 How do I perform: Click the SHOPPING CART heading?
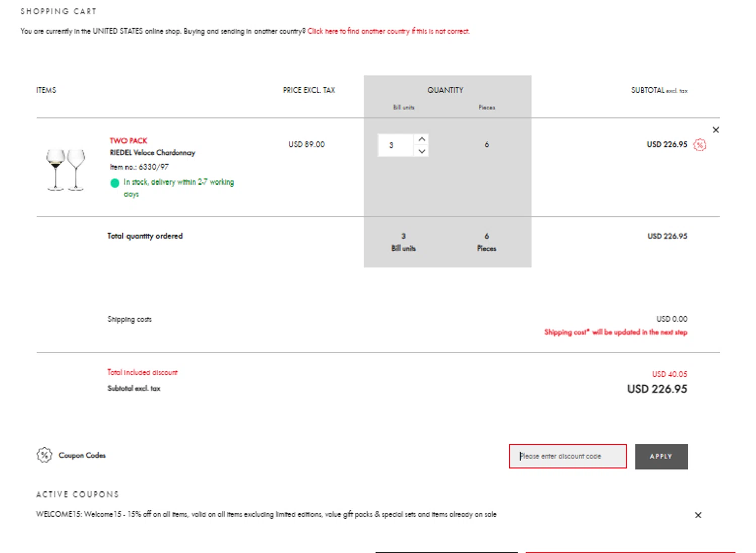click(58, 11)
